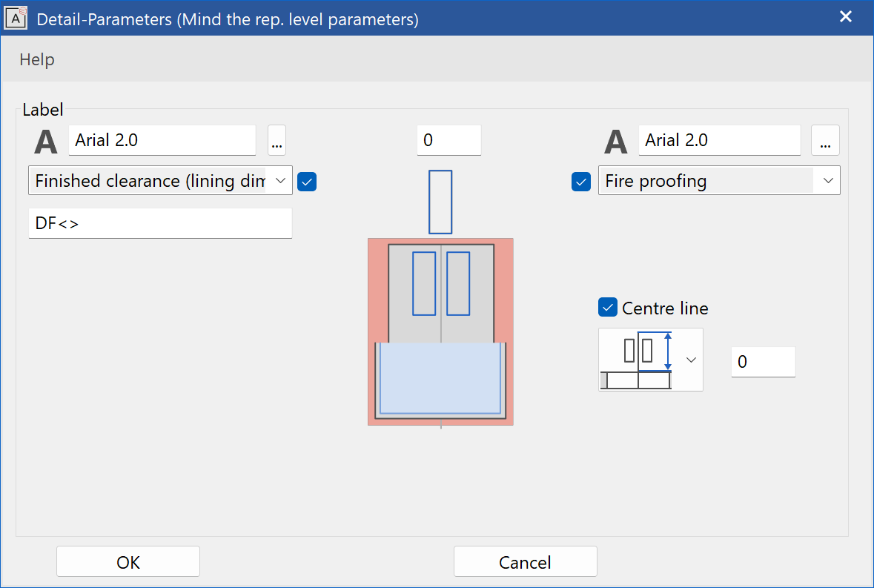Open the centre line style picture dropdown
874x588 pixels.
pos(651,360)
